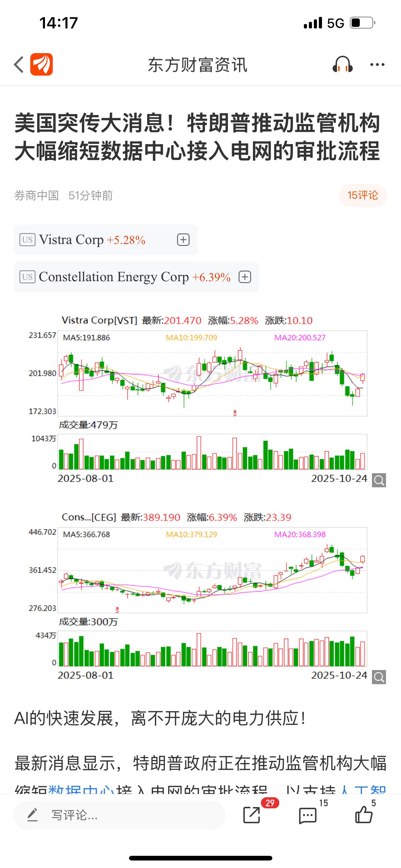
Task: Tap the back arrow in the header
Action: (x=19, y=64)
